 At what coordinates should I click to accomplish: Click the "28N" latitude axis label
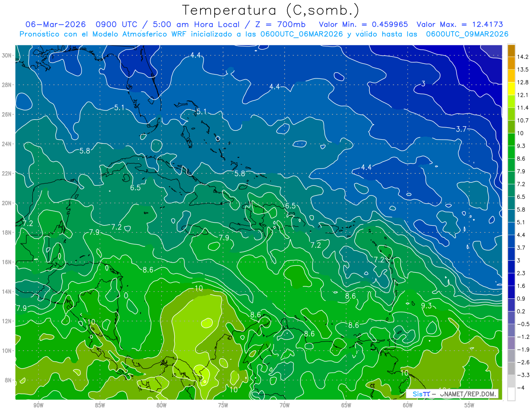pos(7,85)
